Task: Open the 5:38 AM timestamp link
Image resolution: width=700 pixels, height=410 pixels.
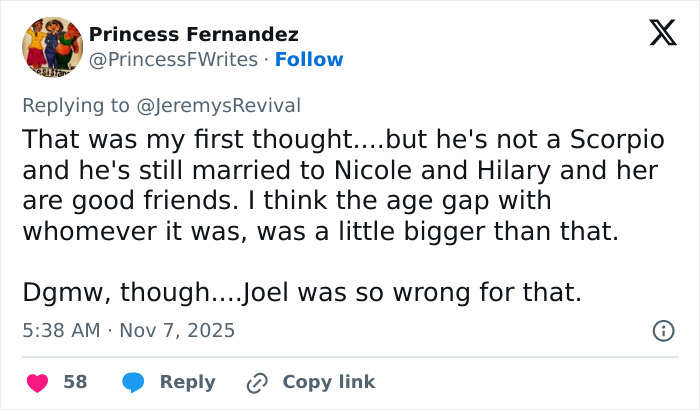Action: click(x=62, y=329)
